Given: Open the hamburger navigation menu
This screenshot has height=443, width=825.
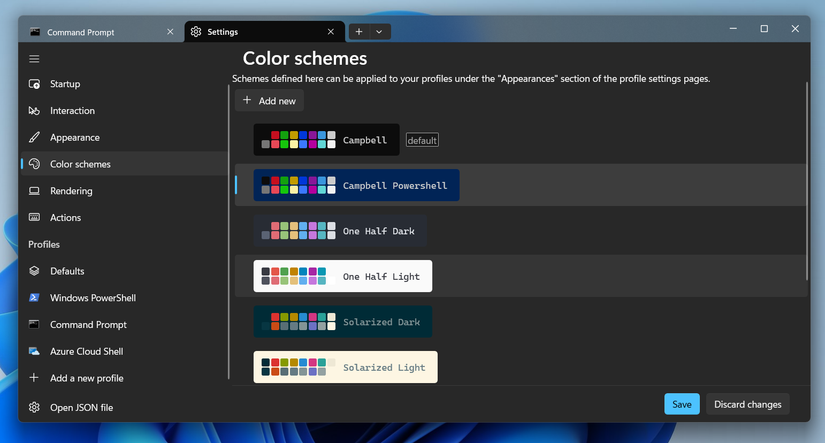Looking at the screenshot, I should [34, 59].
